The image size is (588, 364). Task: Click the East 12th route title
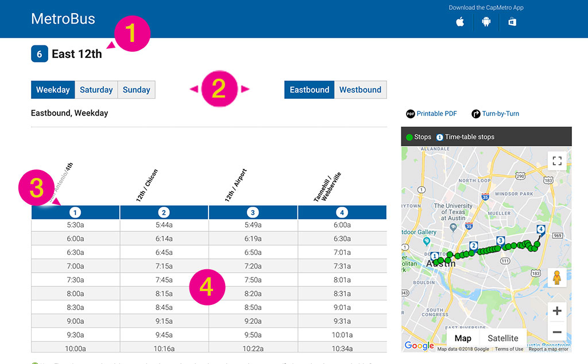tap(77, 54)
